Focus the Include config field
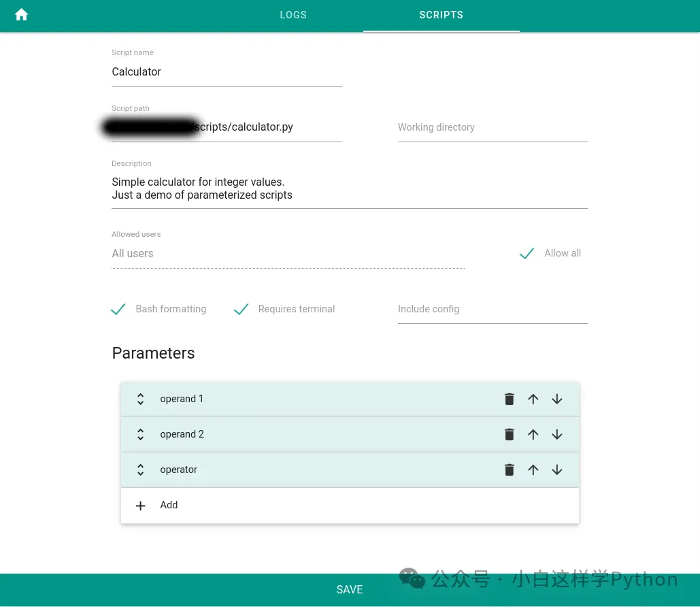The height and width of the screenshot is (607, 700). [492, 310]
